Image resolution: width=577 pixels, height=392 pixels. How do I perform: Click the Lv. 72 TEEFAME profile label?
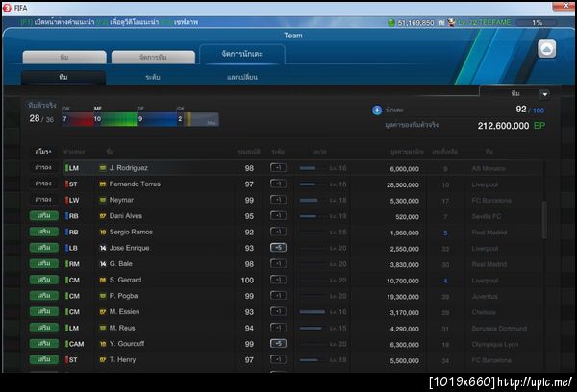485,23
